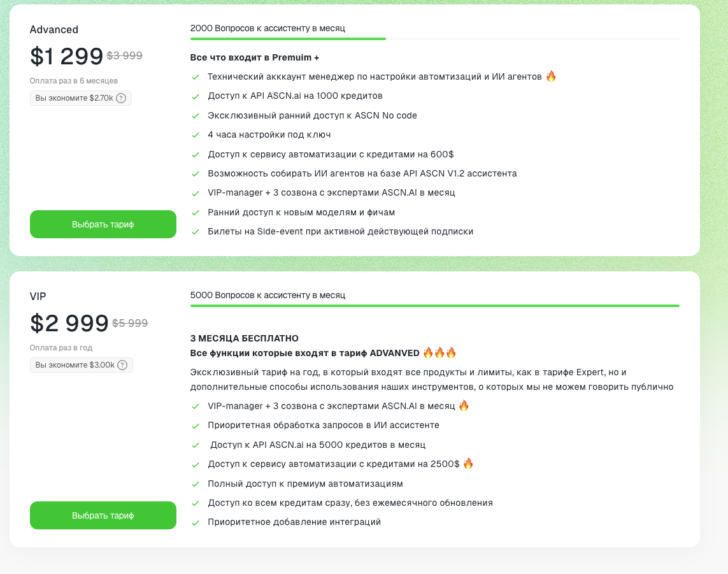This screenshot has height=574, width=728.
Task: Click "Выбрать тариф" button in Advanced plan
Action: click(x=103, y=224)
